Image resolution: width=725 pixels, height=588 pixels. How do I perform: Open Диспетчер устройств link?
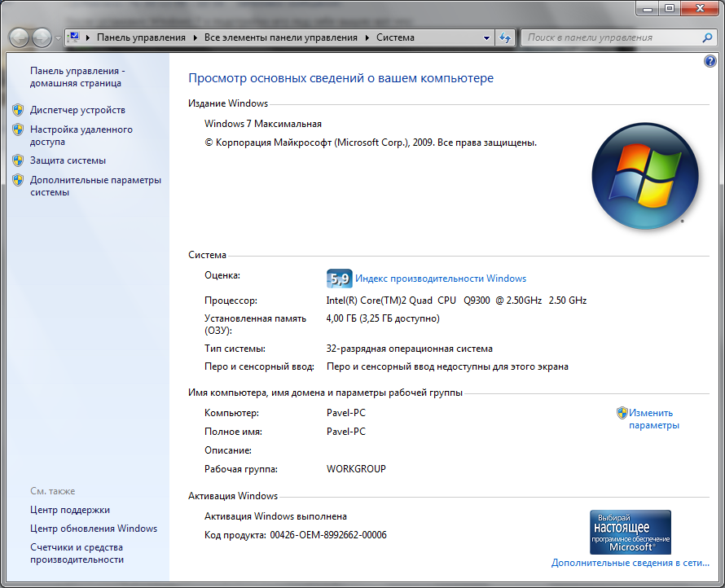(x=77, y=110)
